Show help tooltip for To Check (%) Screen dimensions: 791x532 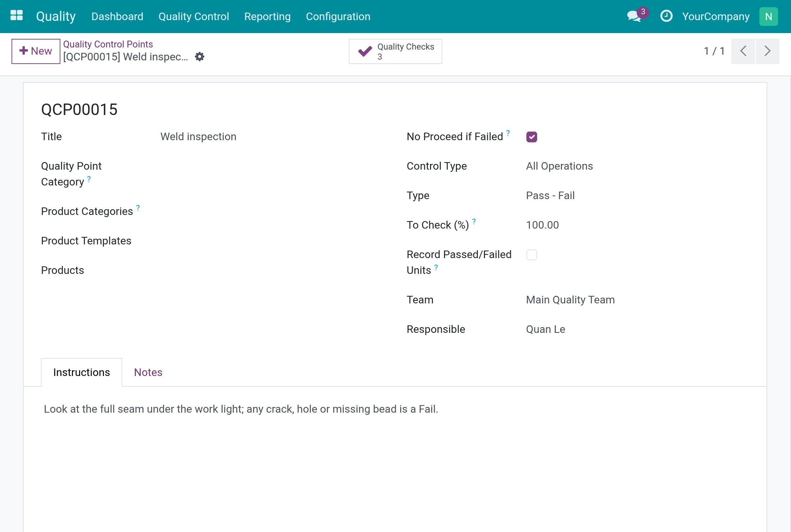474,221
